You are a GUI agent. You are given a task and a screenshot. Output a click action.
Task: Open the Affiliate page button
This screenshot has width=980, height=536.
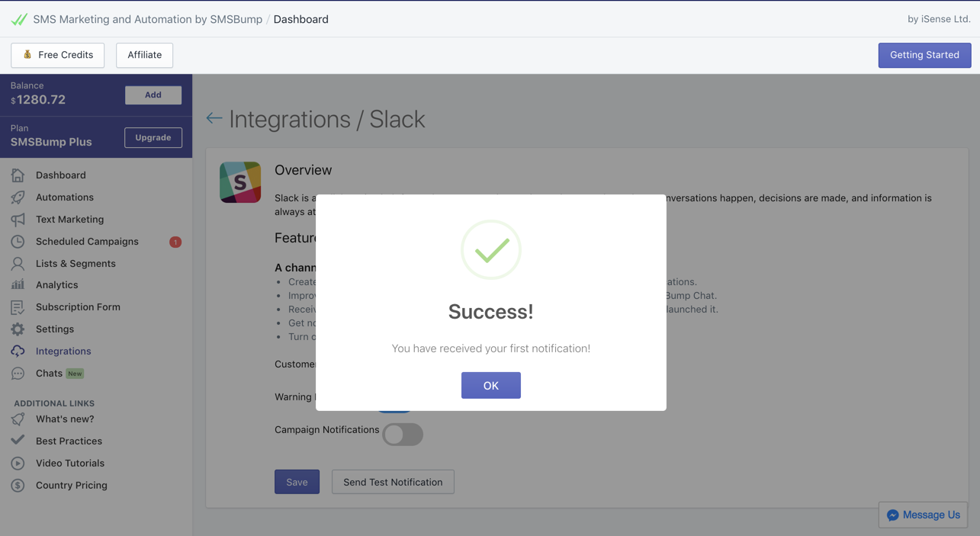(144, 55)
